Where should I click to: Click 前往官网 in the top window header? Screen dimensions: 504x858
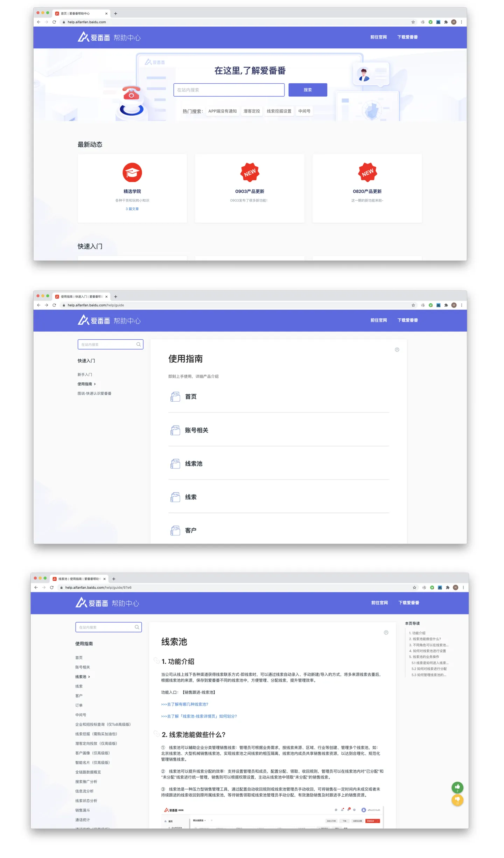[378, 37]
